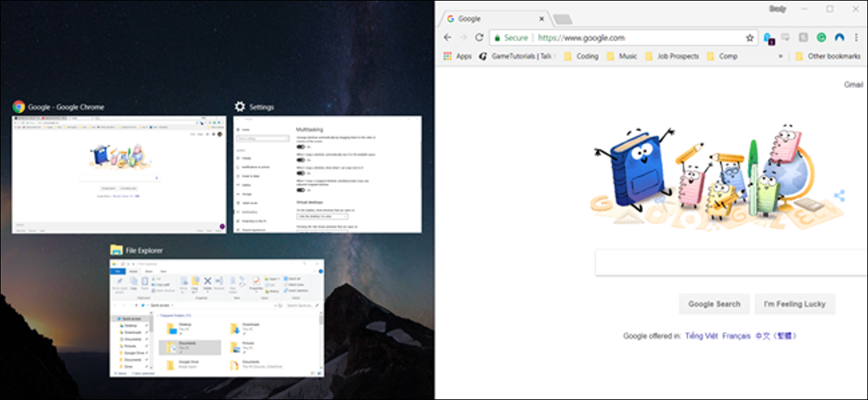Switch Google to Français

[x=736, y=336]
